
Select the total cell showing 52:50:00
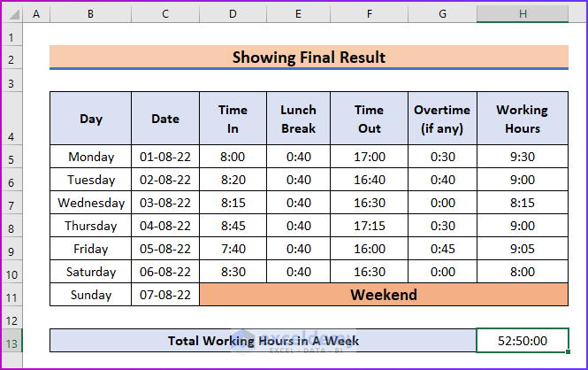pos(523,341)
